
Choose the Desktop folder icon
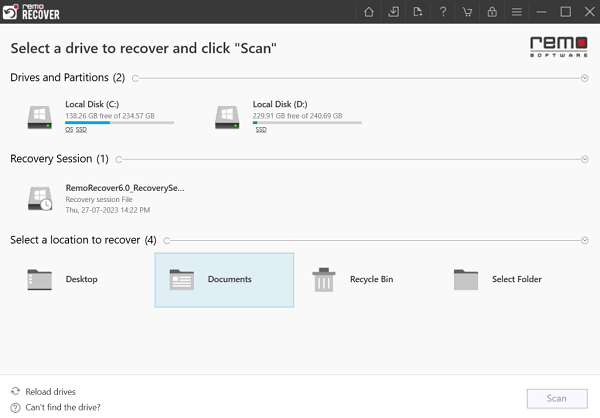click(39, 280)
